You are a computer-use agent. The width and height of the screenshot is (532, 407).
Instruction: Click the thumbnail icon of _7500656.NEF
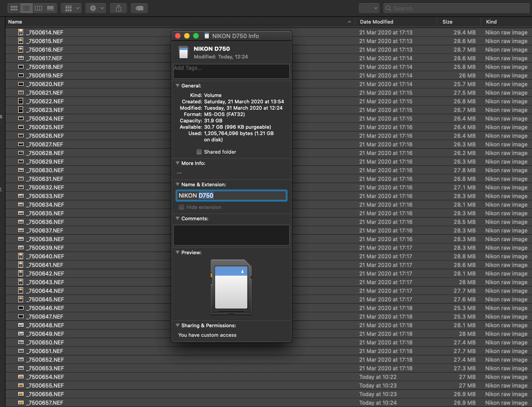(x=21, y=394)
